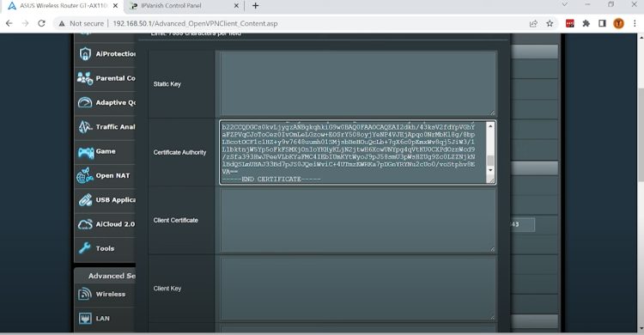644x335 pixels.
Task: Open Traffic Analyzer sidebar icon
Action: 85,126
